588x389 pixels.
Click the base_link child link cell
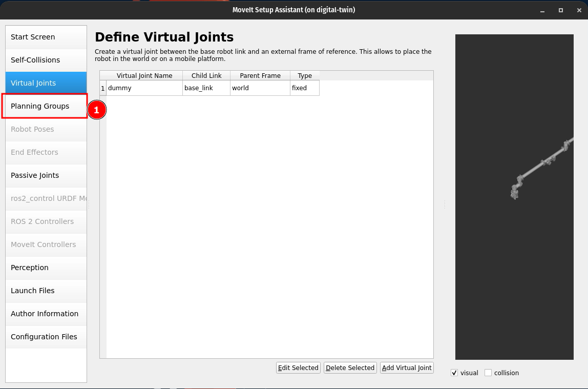point(206,88)
